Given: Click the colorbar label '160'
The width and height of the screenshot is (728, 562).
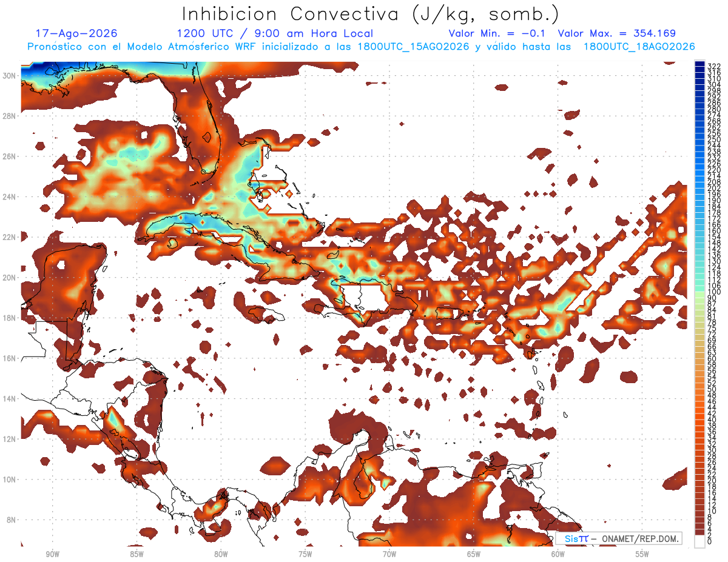Looking at the screenshot, I should 713,231.
